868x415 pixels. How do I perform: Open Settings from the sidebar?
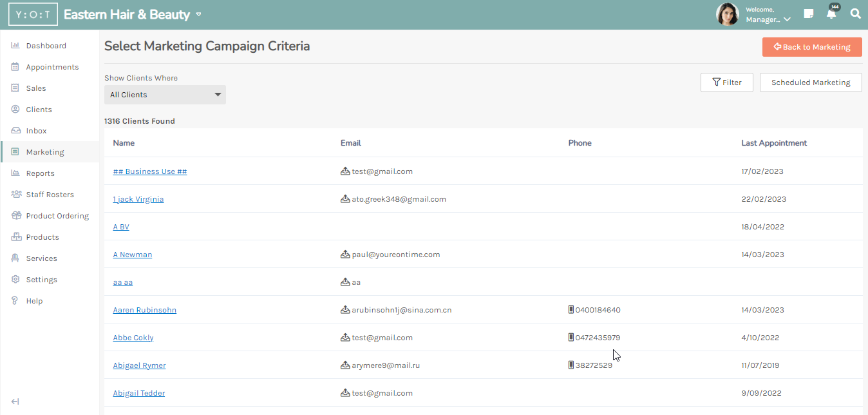(x=41, y=280)
